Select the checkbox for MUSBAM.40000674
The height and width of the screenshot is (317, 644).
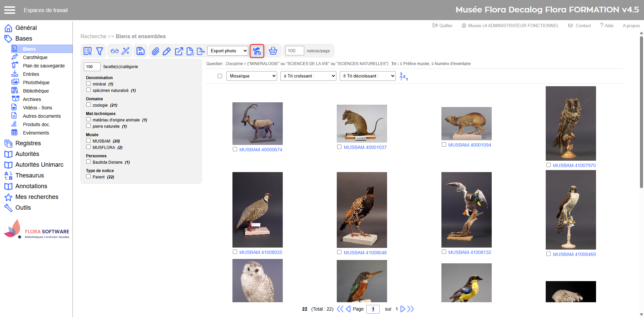[x=235, y=149]
